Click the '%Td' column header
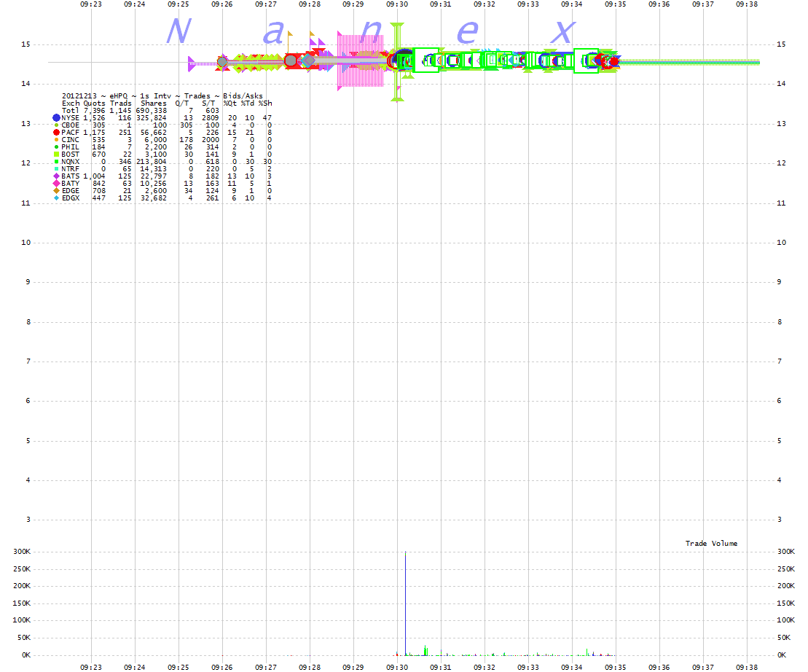The height and width of the screenshot is (672, 808). tap(248, 103)
